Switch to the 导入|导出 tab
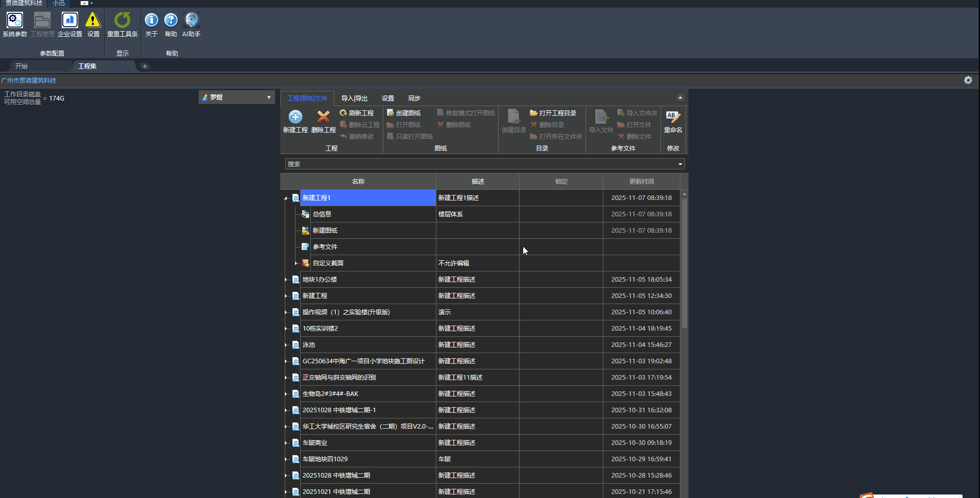This screenshot has height=498, width=980. [x=354, y=98]
